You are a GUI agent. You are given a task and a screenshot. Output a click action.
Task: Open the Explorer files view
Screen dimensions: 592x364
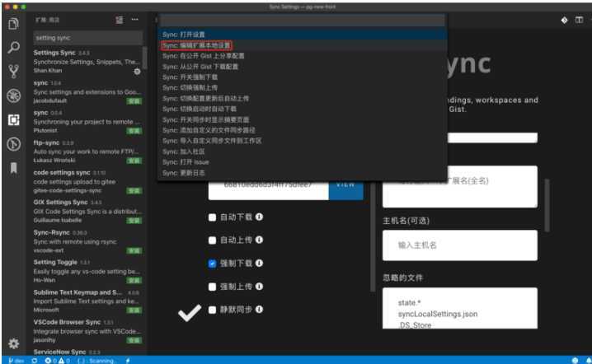tap(13, 24)
